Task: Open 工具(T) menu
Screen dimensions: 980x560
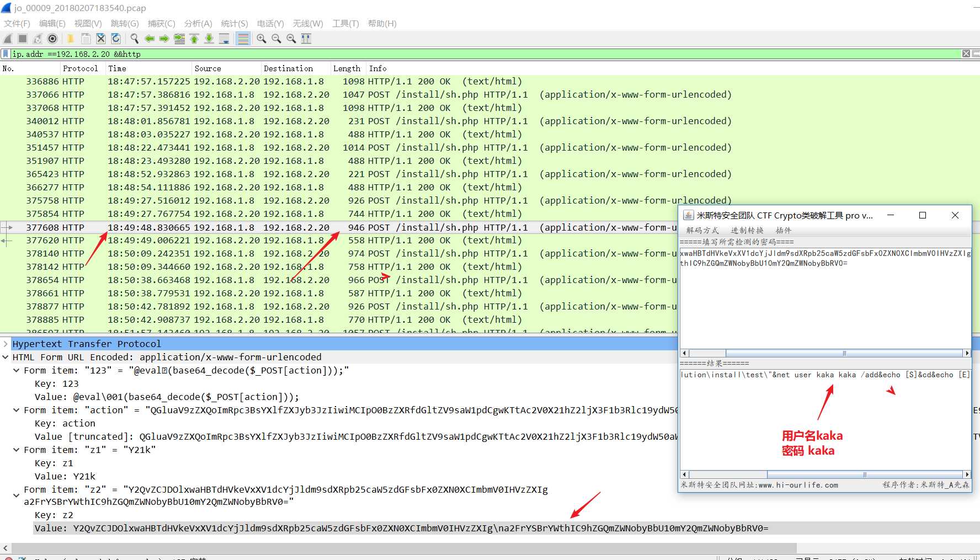Action: 345,24
